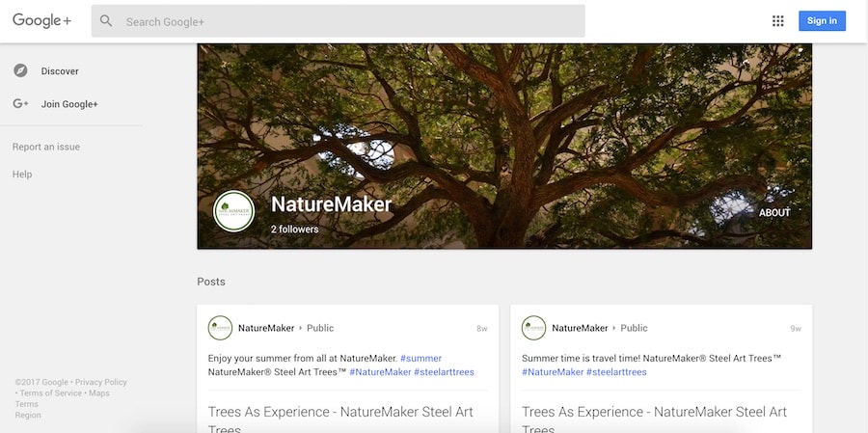
Task: Click the first post's NatureMaker avatar
Action: 220,328
